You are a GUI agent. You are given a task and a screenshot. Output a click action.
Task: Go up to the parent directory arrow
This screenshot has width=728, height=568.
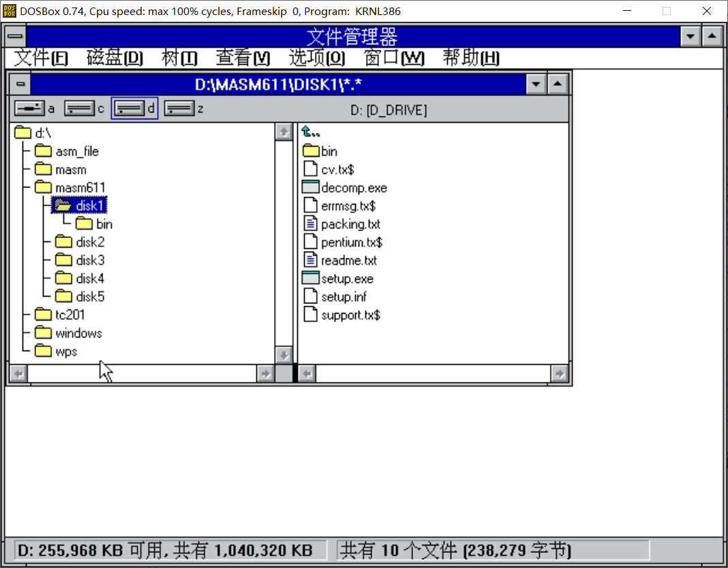tap(311, 132)
